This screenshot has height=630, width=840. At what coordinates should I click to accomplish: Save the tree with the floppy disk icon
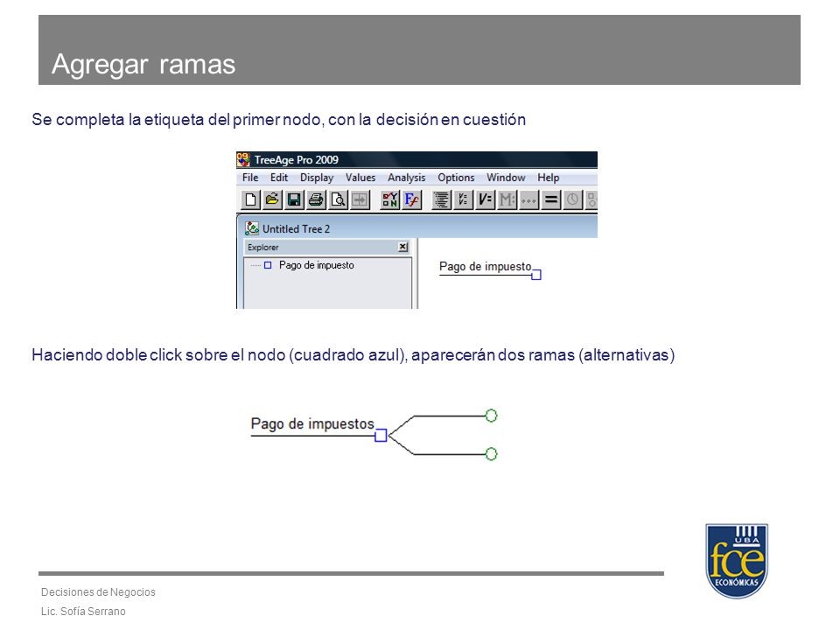point(294,199)
